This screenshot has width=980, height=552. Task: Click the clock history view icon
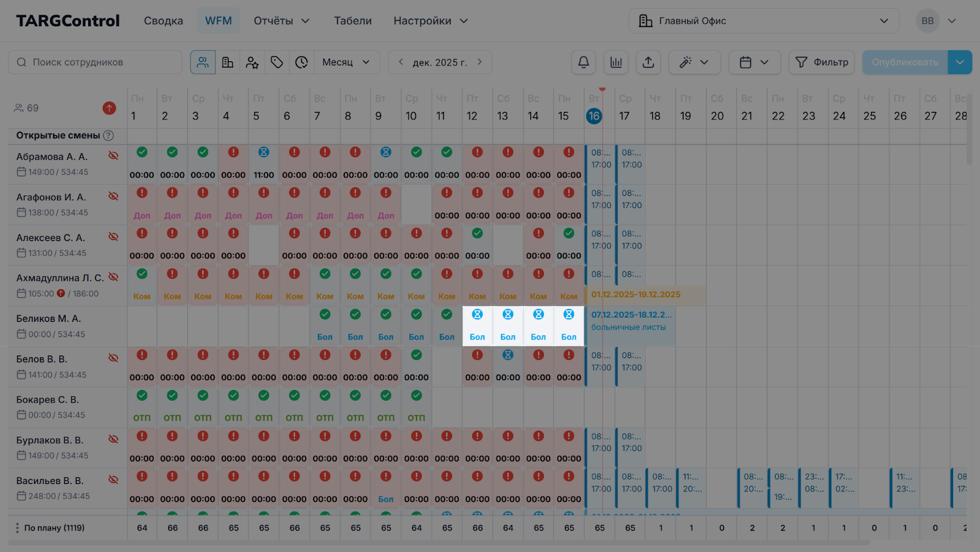[301, 62]
